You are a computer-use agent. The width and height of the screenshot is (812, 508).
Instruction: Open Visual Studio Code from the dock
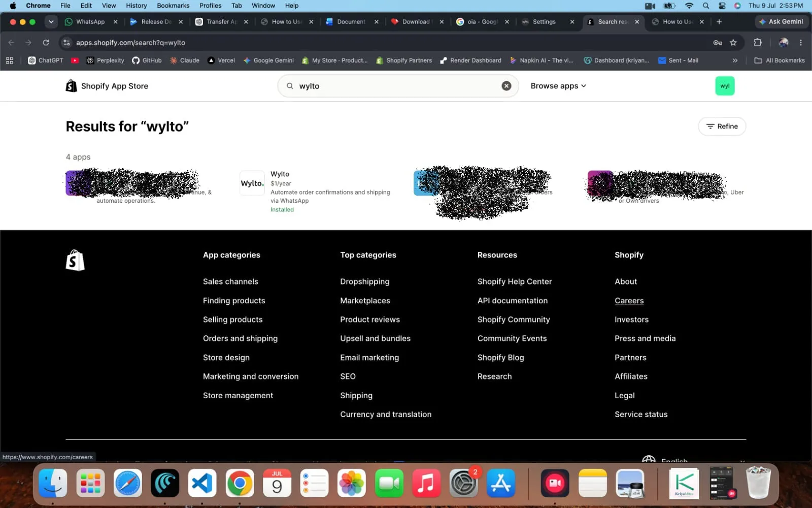pyautogui.click(x=202, y=483)
